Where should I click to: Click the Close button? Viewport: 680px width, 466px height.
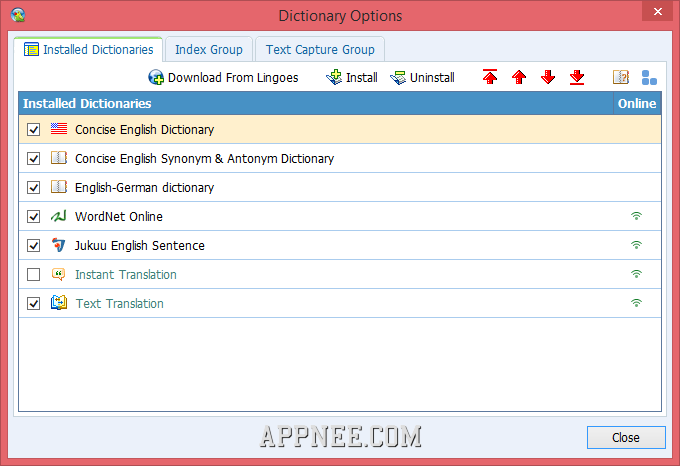coord(626,437)
